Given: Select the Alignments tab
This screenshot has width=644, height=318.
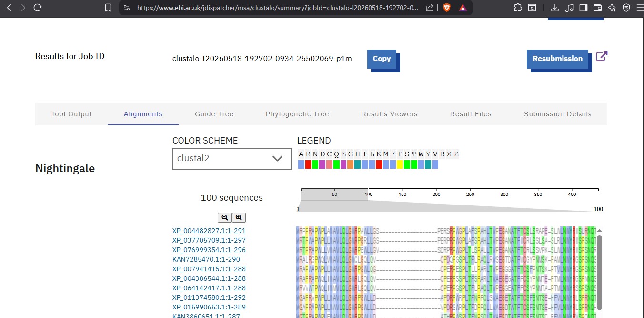Looking at the screenshot, I should click(x=143, y=114).
